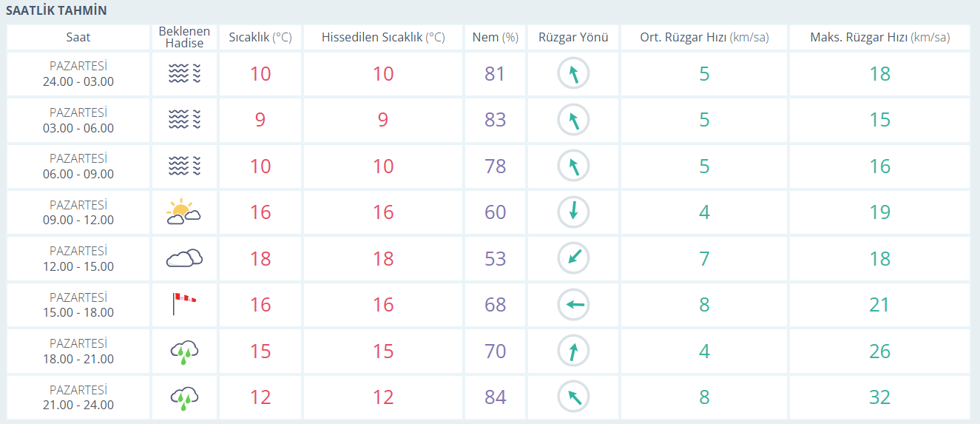The height and width of the screenshot is (424, 980).
Task: Click the Nem (%) column header
Action: [x=495, y=38]
